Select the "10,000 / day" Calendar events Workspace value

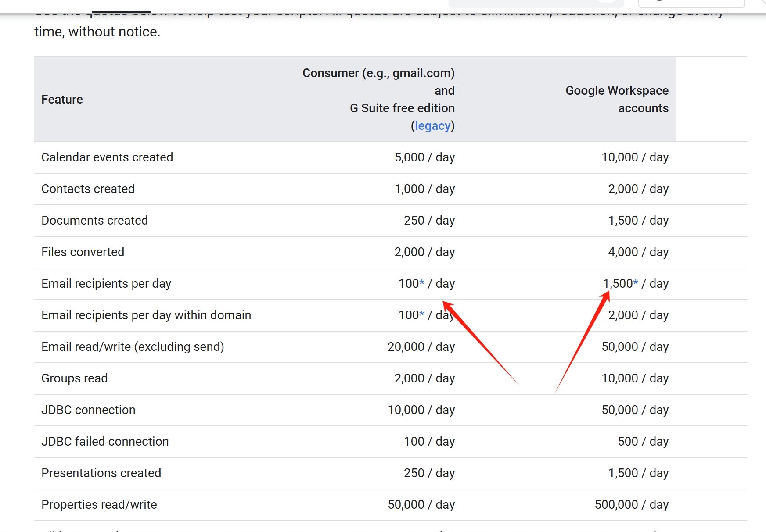point(635,157)
